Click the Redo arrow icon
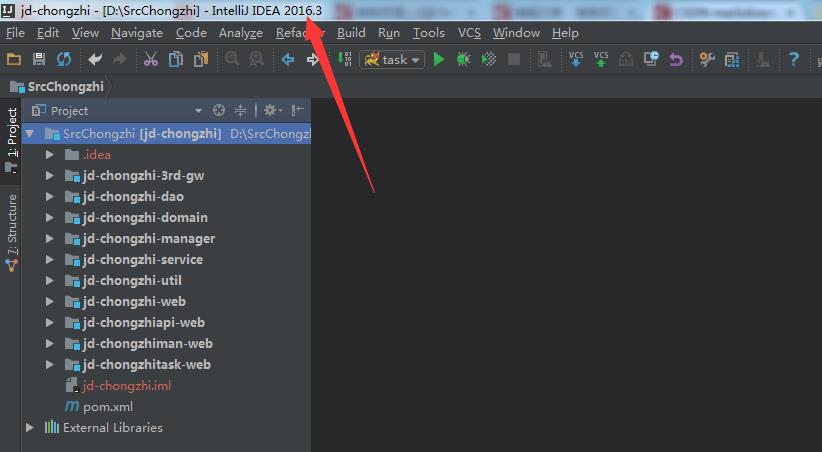Viewport: 822px width, 452px height. (x=120, y=59)
